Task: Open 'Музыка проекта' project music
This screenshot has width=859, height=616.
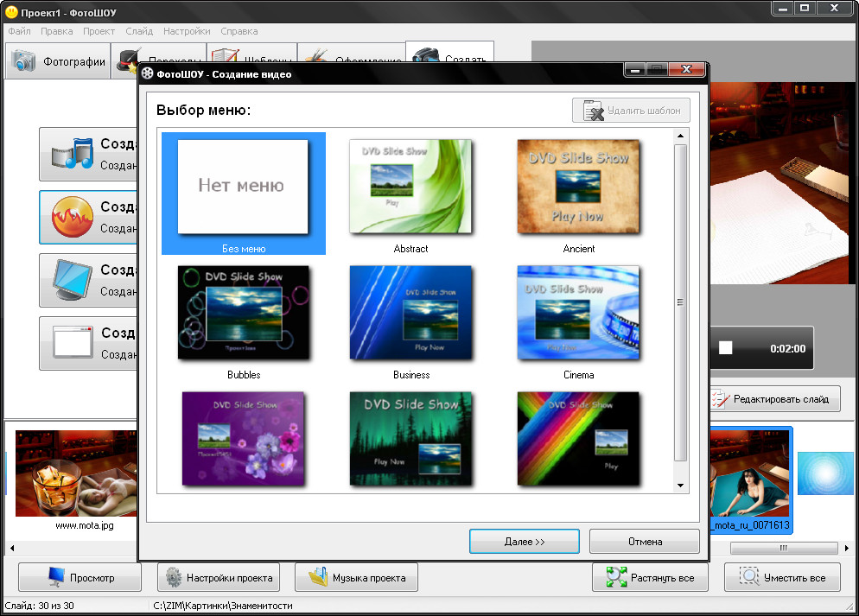Action: [x=356, y=578]
